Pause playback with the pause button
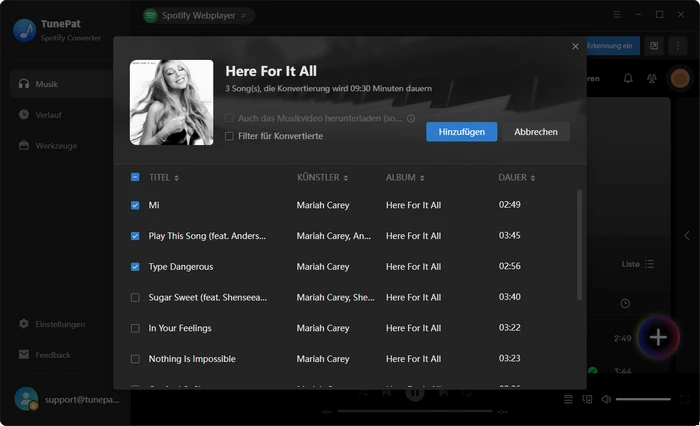700x426 pixels. [x=415, y=393]
